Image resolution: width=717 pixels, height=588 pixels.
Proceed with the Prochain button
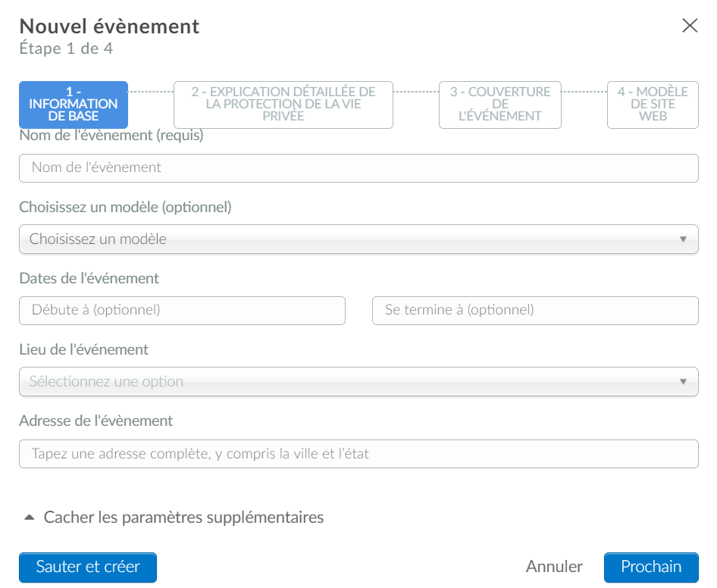(651, 567)
